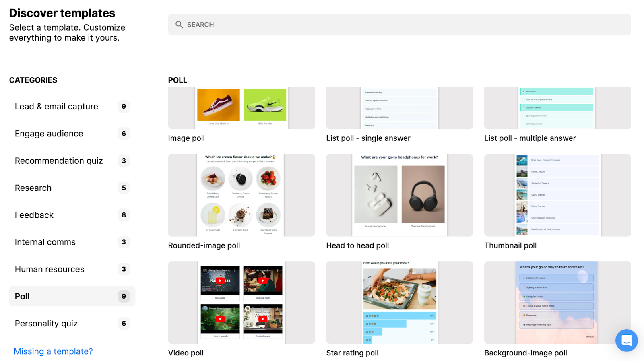Select the Background-image poll template
This screenshot has width=644, height=361.
pyautogui.click(x=557, y=302)
